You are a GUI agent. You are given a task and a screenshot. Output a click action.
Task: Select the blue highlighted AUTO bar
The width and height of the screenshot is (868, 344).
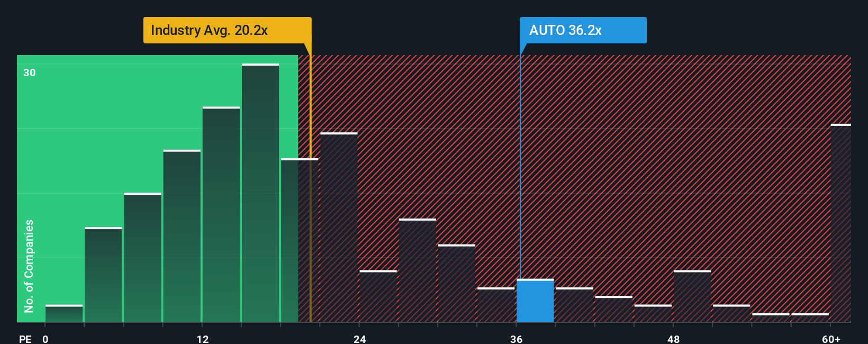coord(535,301)
